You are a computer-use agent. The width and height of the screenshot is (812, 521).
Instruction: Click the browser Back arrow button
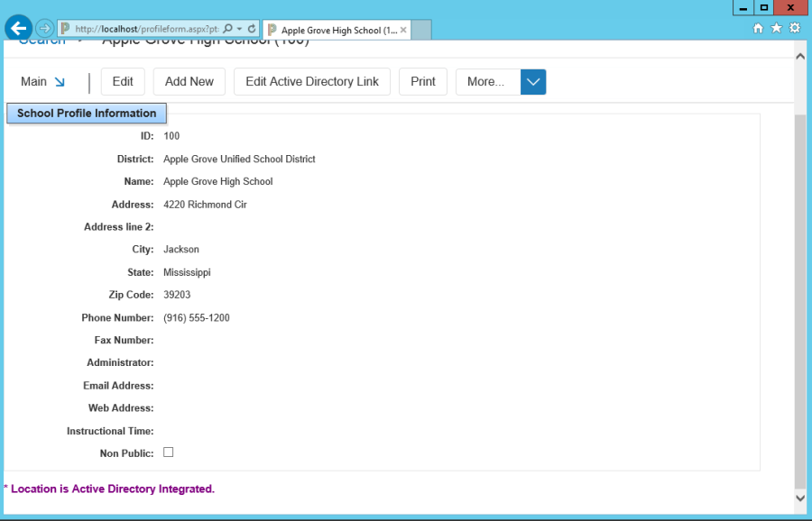(x=18, y=28)
